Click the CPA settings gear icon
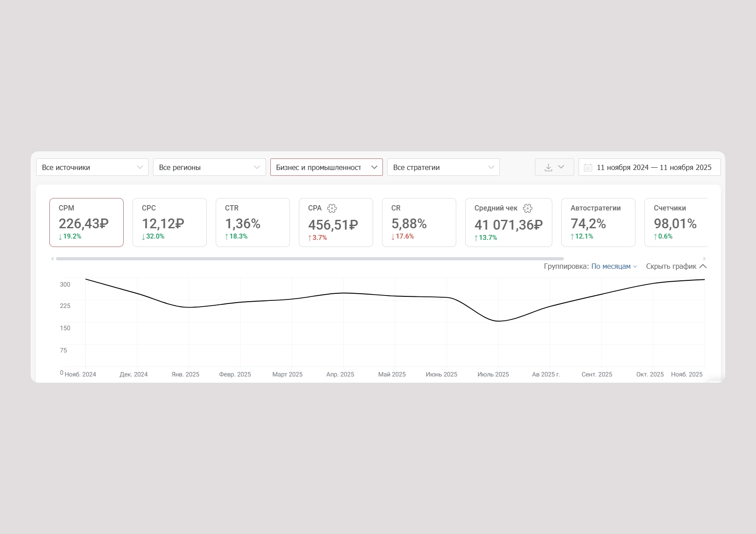Image resolution: width=756 pixels, height=534 pixels. (x=332, y=208)
